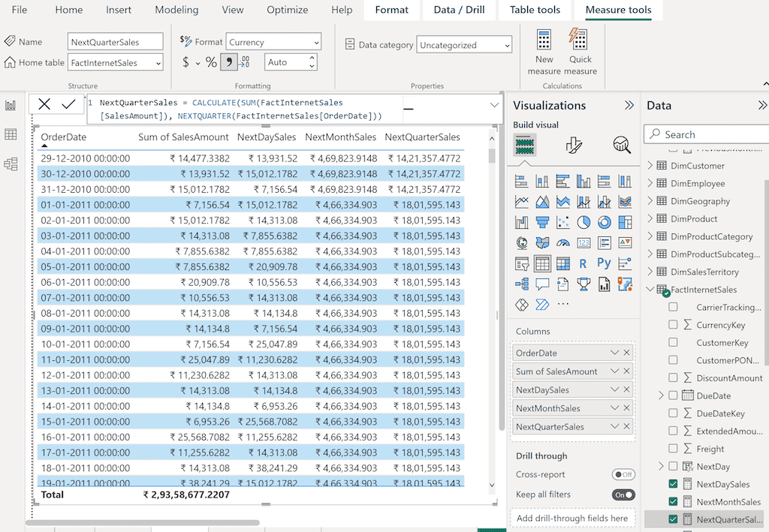The width and height of the screenshot is (769, 532).
Task: Select the matrix visual icon
Action: [562, 263]
